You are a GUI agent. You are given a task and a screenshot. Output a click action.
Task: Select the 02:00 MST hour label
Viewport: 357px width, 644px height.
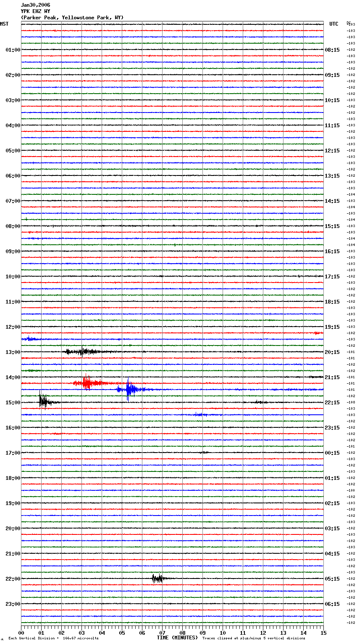13,75
